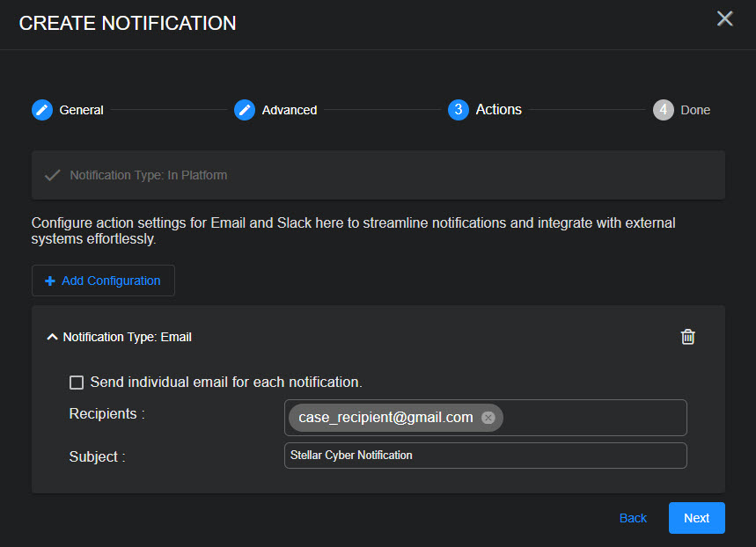This screenshot has width=756, height=547.
Task: Click the Add Configuration button
Action: (x=103, y=281)
